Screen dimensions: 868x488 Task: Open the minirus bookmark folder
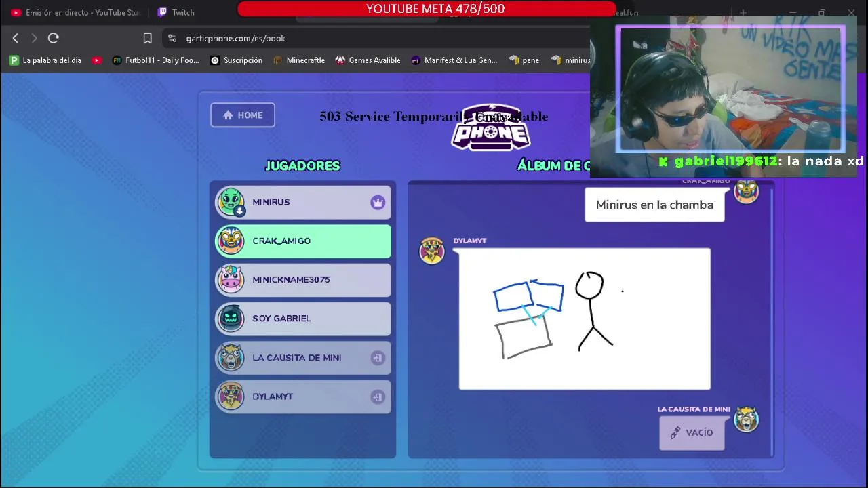coord(571,60)
